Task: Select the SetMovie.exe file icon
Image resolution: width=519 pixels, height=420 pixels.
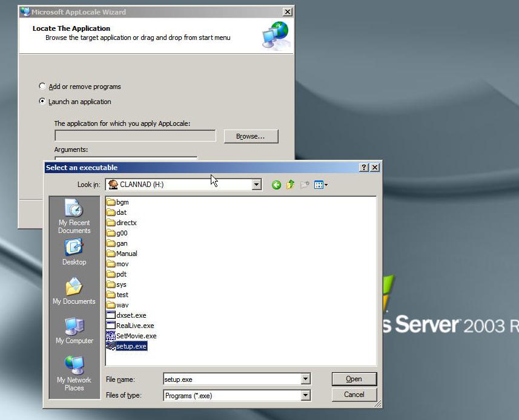Action: point(111,336)
